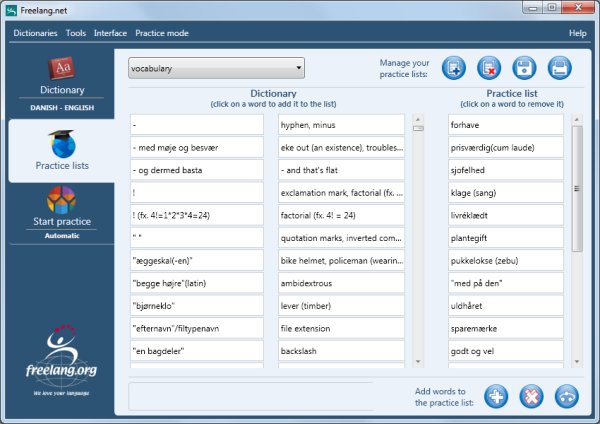This screenshot has width=600, height=424.
Task: Open the Practice mode menu
Action: pyautogui.click(x=162, y=33)
